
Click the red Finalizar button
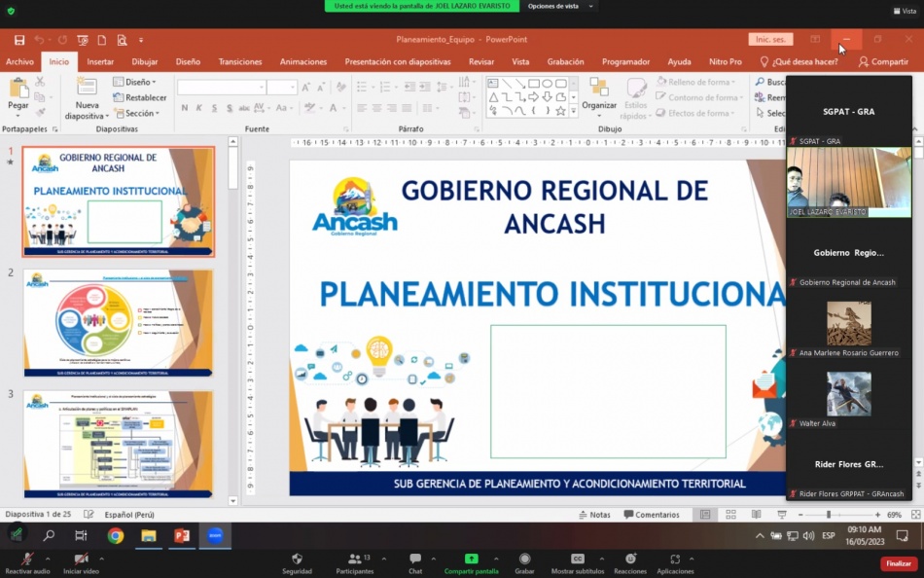click(898, 563)
